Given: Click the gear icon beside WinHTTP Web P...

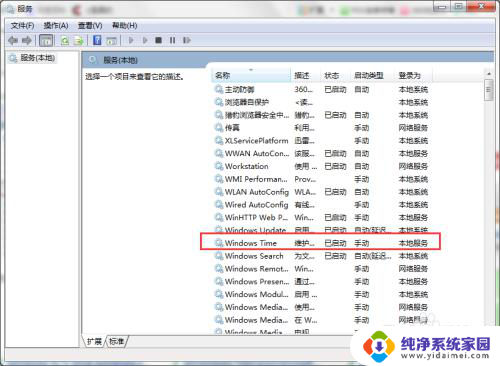Looking at the screenshot, I should pyautogui.click(x=219, y=217).
